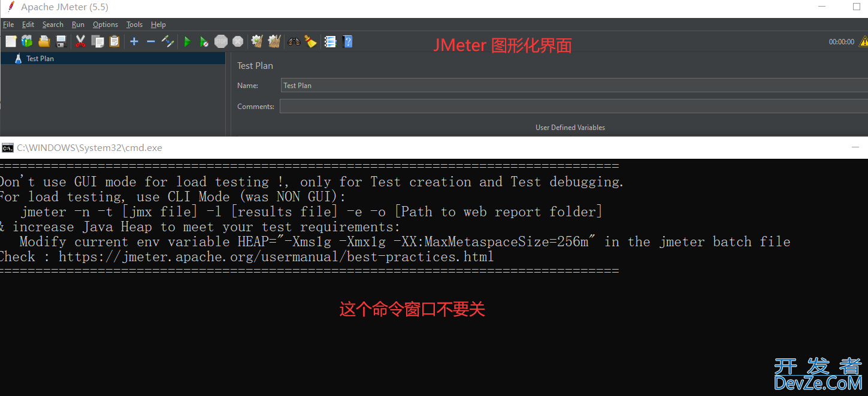Open the Function Helper list icon
868x396 pixels.
[330, 41]
